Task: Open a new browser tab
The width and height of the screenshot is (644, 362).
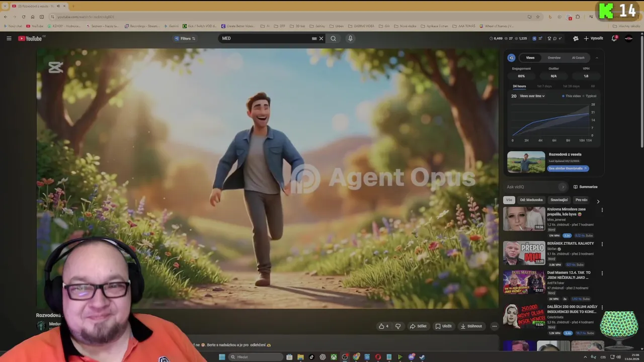Action: pos(73,6)
